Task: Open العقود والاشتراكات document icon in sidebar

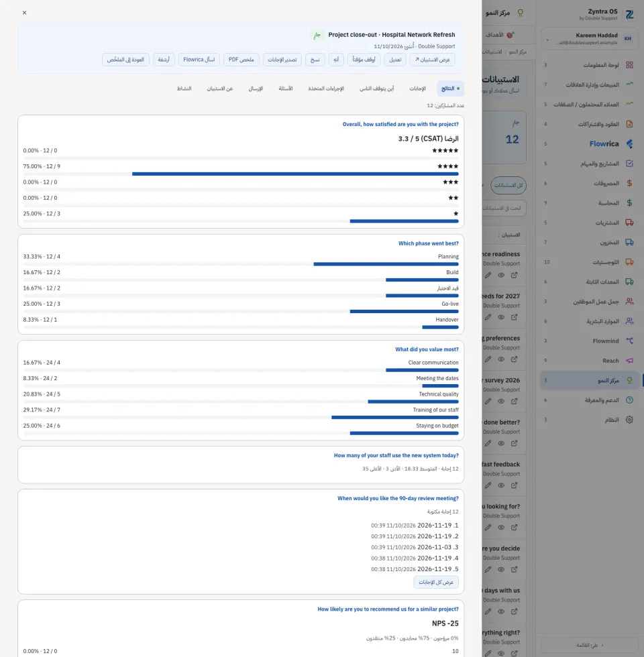Action: 629,124
